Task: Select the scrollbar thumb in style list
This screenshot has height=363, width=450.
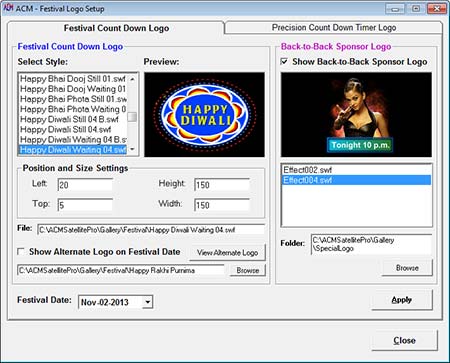Action: point(133,117)
